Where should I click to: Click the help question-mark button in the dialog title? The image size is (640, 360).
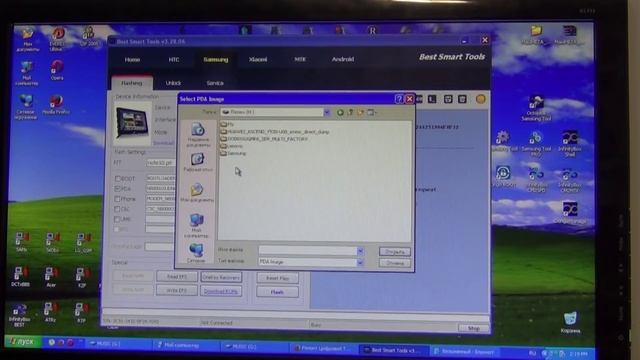pyautogui.click(x=399, y=99)
